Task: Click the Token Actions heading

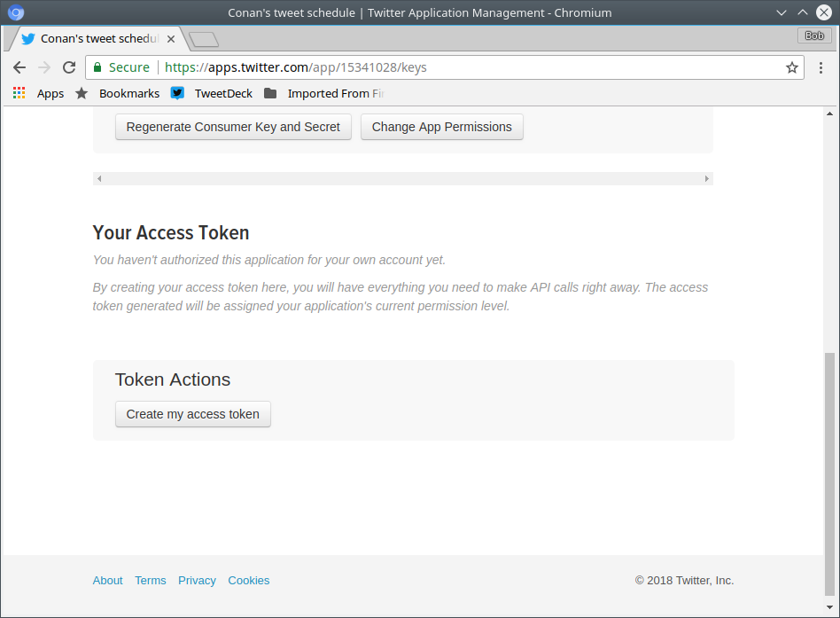Action: click(x=173, y=379)
